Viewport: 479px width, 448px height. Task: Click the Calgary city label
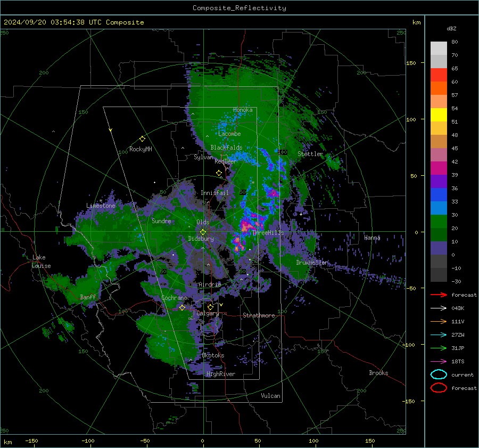[208, 313]
